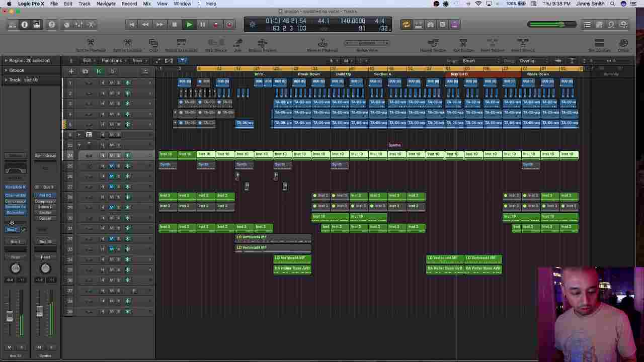
Task: Solo track 28 in the track header
Action: (x=119, y=197)
